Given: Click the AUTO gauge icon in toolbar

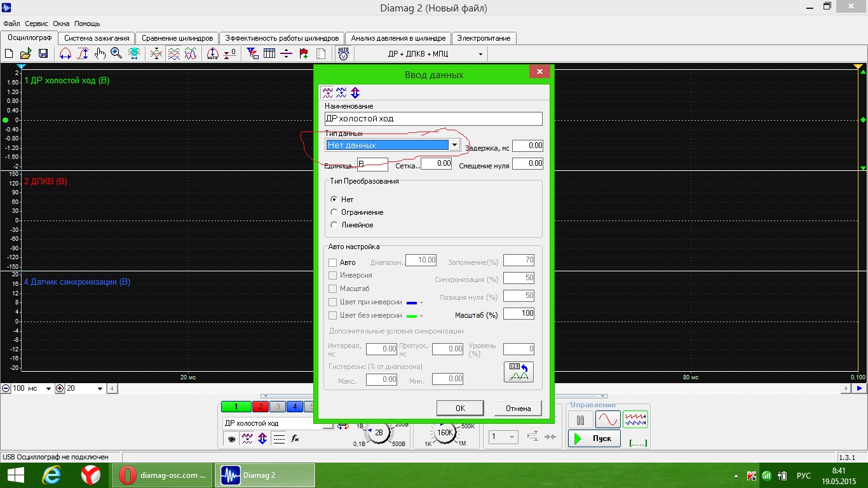Looking at the screenshot, I should (x=343, y=54).
